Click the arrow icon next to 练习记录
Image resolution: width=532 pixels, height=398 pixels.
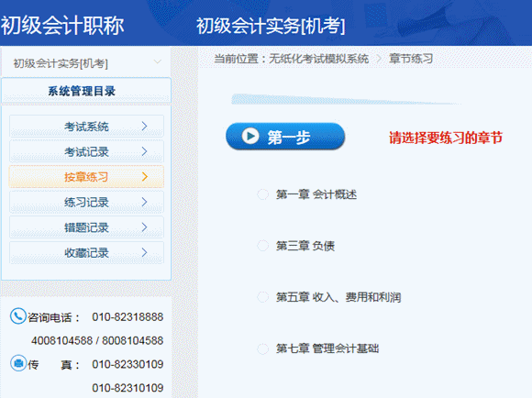pos(145,202)
